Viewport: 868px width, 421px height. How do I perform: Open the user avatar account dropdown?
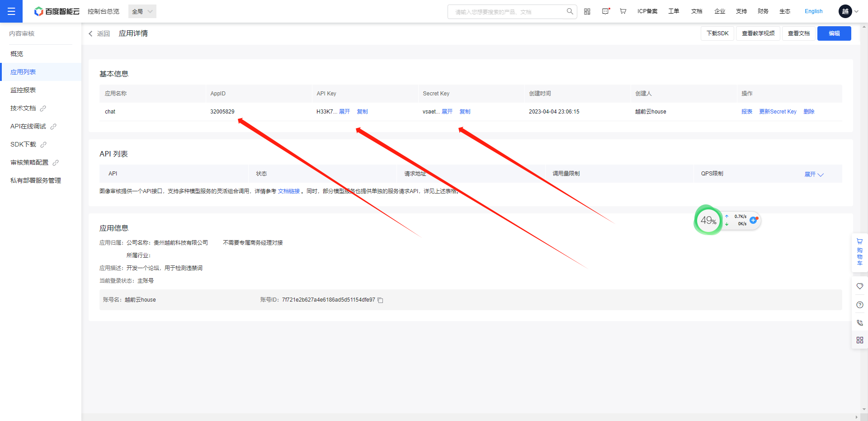pos(849,11)
